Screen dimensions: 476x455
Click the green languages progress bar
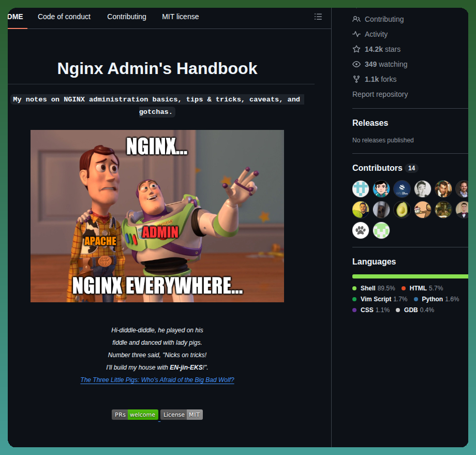pyautogui.click(x=410, y=276)
